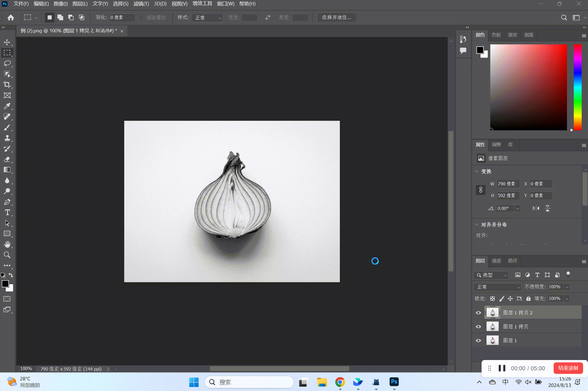Toggle visibility of 图层 1 layer

(x=478, y=341)
